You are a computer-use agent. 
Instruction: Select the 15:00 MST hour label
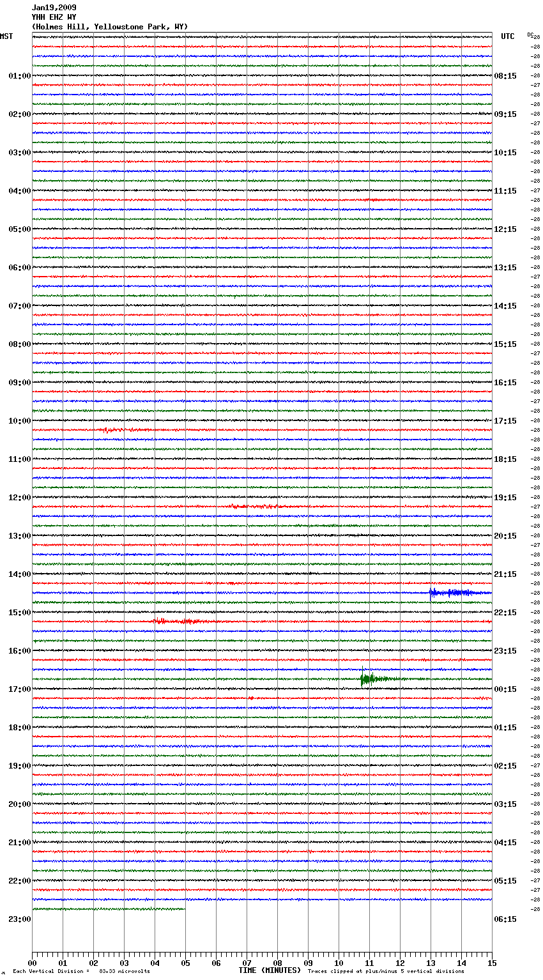click(x=20, y=613)
